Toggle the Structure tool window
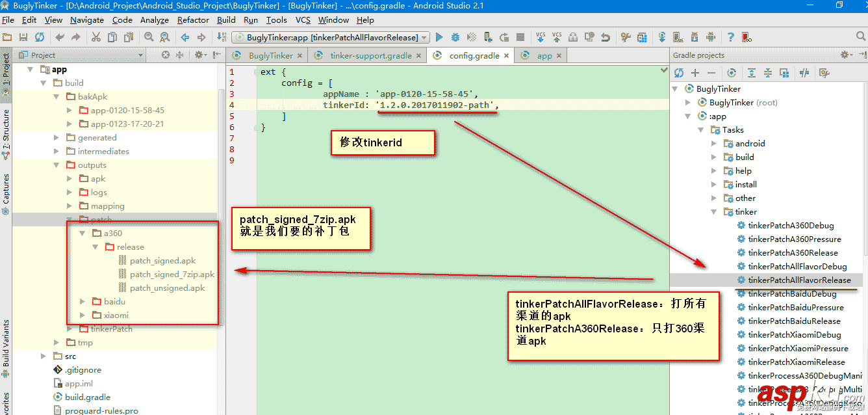This screenshot has height=415, width=868. 6,134
